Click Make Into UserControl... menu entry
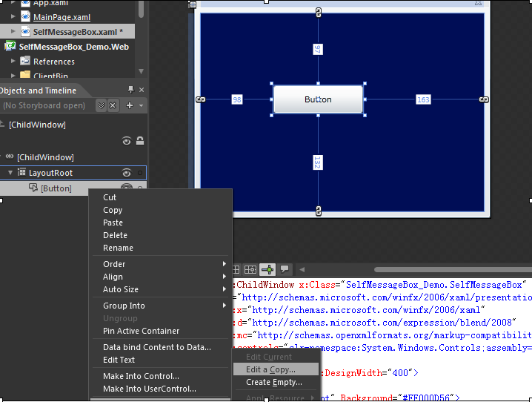The width and height of the screenshot is (532, 402). click(x=150, y=389)
